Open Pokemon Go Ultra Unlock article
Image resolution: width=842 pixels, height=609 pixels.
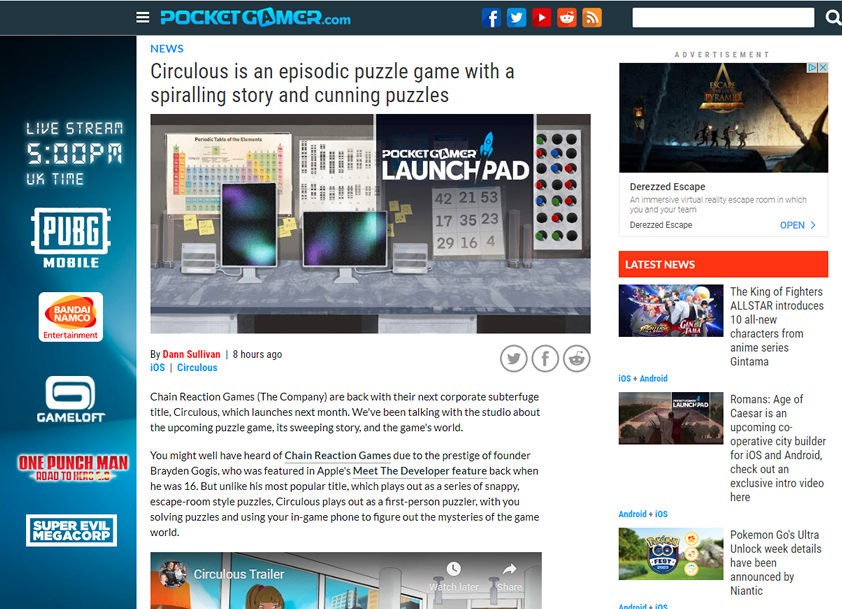775,563
